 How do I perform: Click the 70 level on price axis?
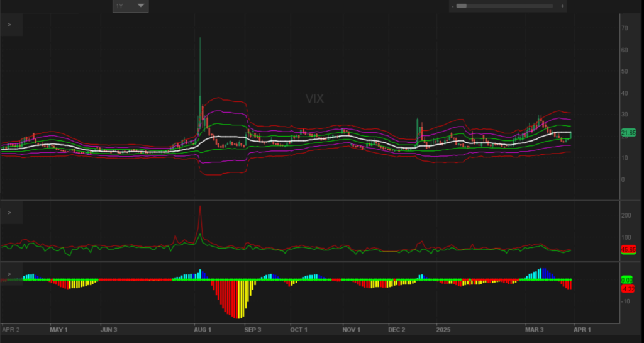coord(624,28)
